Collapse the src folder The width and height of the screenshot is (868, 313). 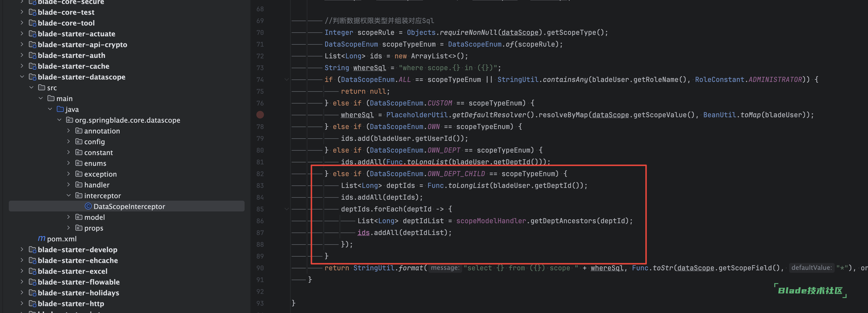tap(31, 88)
